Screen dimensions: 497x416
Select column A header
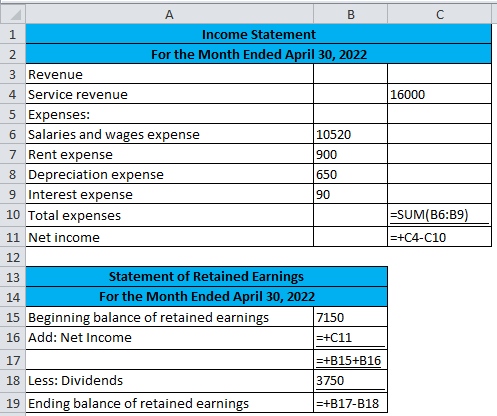[169, 15]
